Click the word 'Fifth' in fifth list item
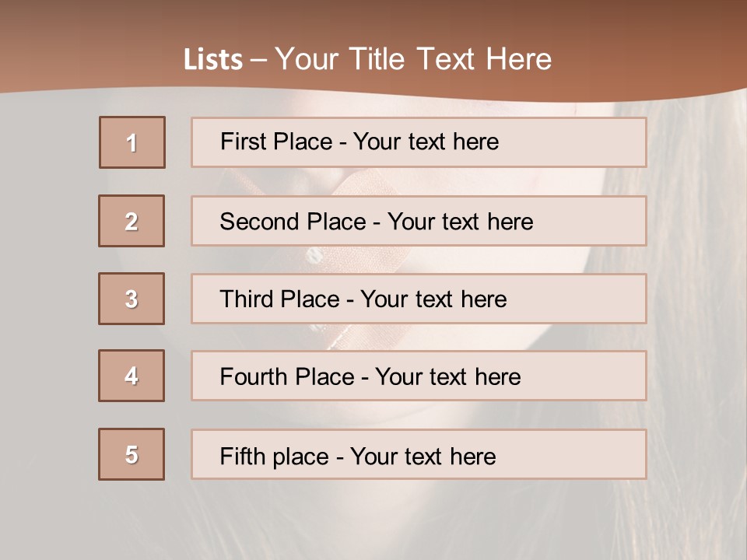The width and height of the screenshot is (747, 560). pyautogui.click(x=242, y=457)
